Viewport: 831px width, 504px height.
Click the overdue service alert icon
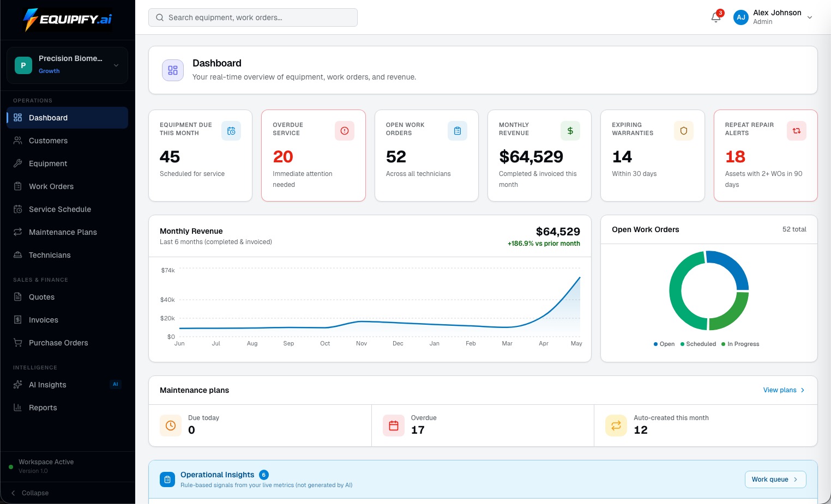coord(345,131)
